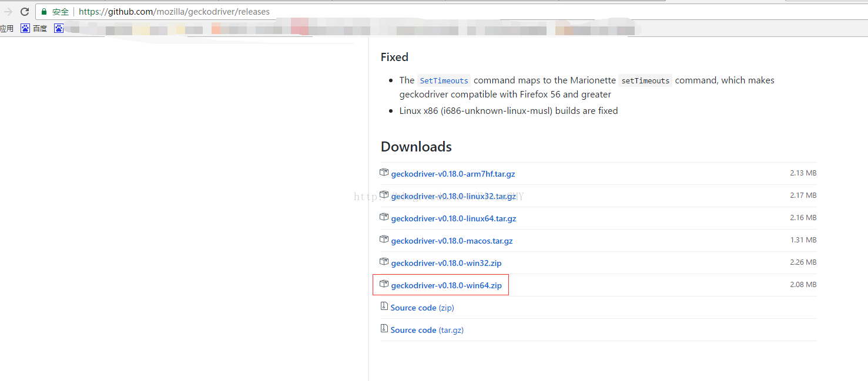Click the lowercase setTimeouts code label
The image size is (868, 381).
645,80
